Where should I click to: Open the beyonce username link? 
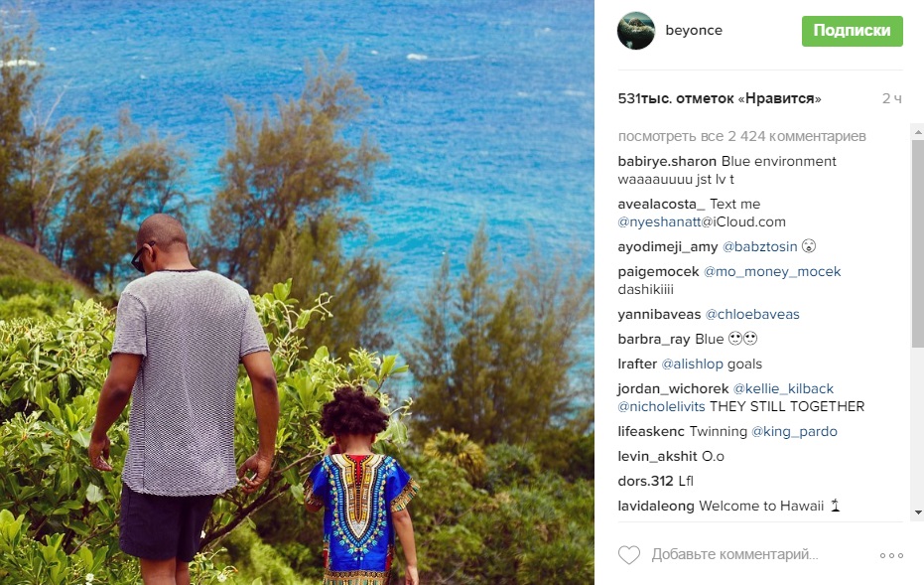694,30
